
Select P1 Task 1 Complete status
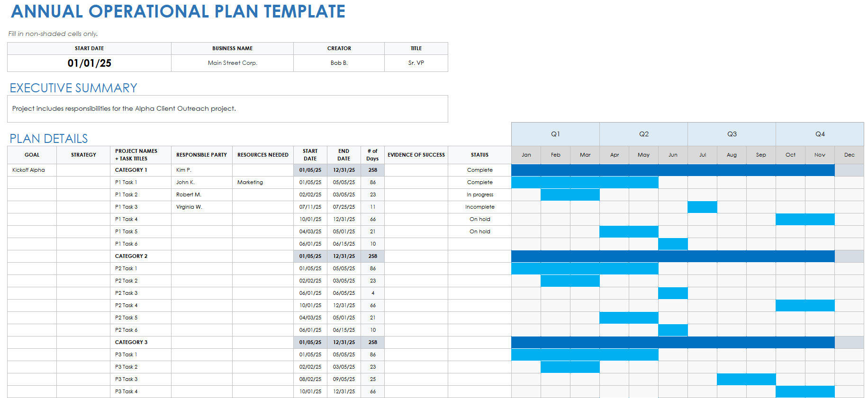click(x=479, y=182)
